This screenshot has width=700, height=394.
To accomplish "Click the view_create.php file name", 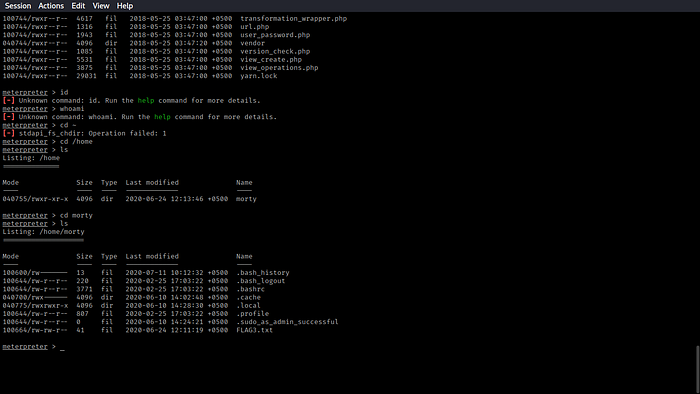I will point(271,60).
